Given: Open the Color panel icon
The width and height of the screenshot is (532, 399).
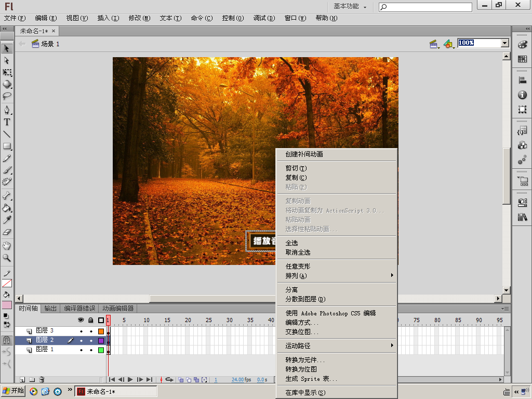Looking at the screenshot, I should 522,45.
